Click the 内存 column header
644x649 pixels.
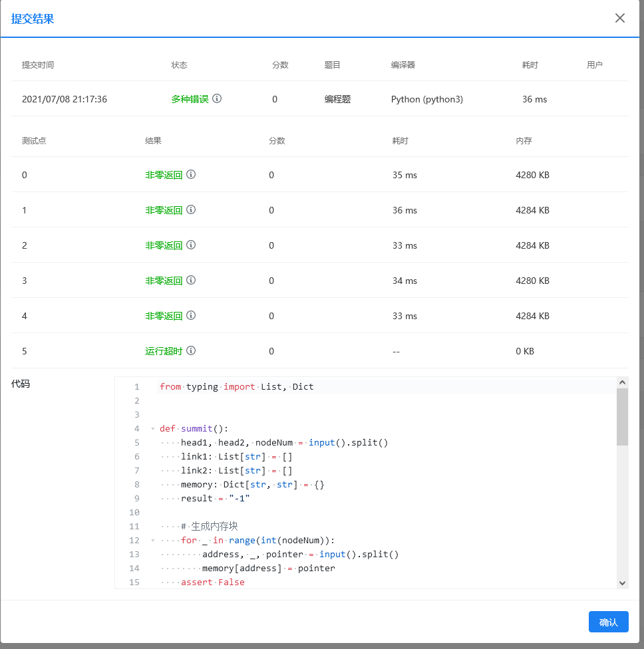click(524, 140)
